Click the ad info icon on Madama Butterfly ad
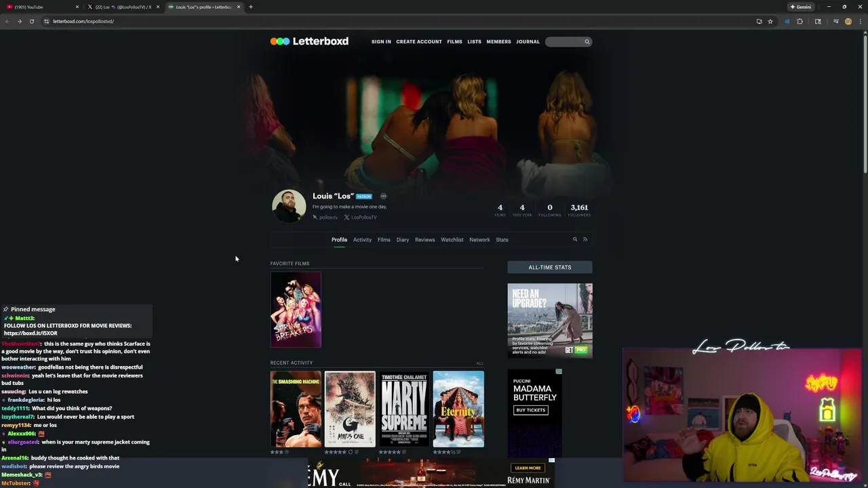Screen dimensions: 868x488 tap(559, 371)
